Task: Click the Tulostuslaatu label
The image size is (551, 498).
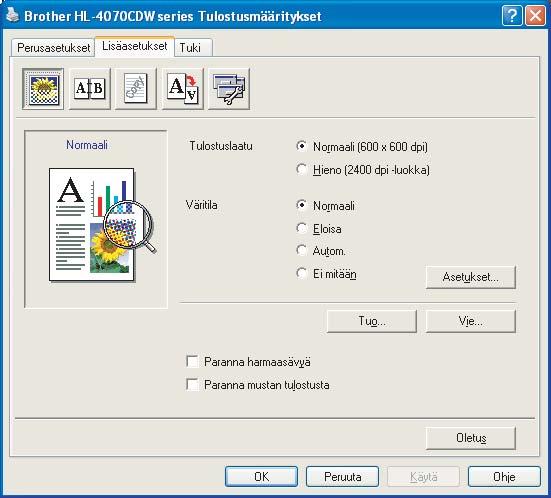Action: point(221,145)
